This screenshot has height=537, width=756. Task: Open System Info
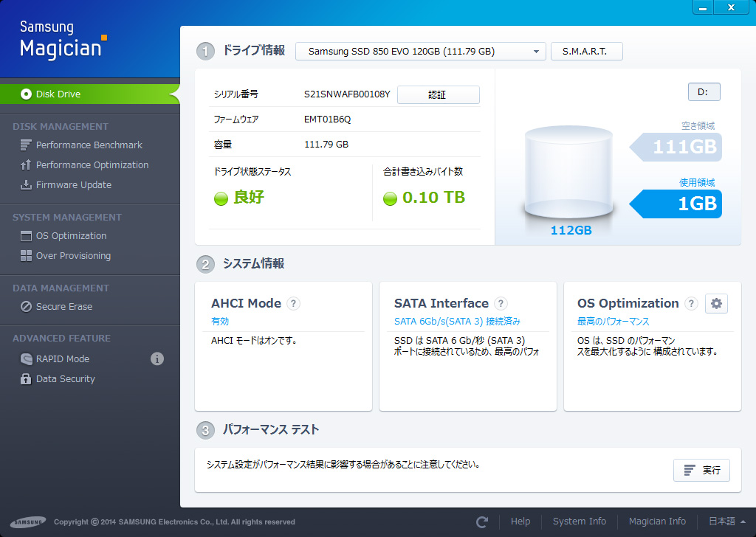[580, 522]
